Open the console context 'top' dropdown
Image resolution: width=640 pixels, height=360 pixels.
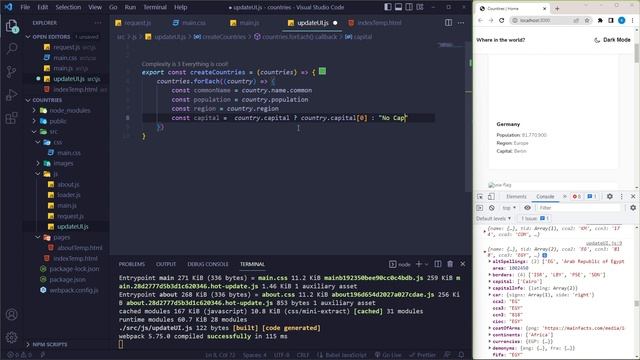[509, 208]
